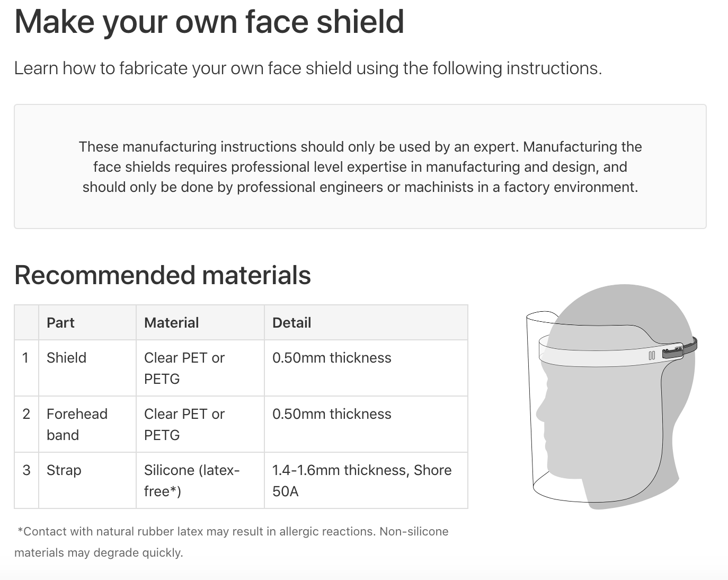Click row number 3 in the table
The height and width of the screenshot is (580, 728).
click(26, 470)
